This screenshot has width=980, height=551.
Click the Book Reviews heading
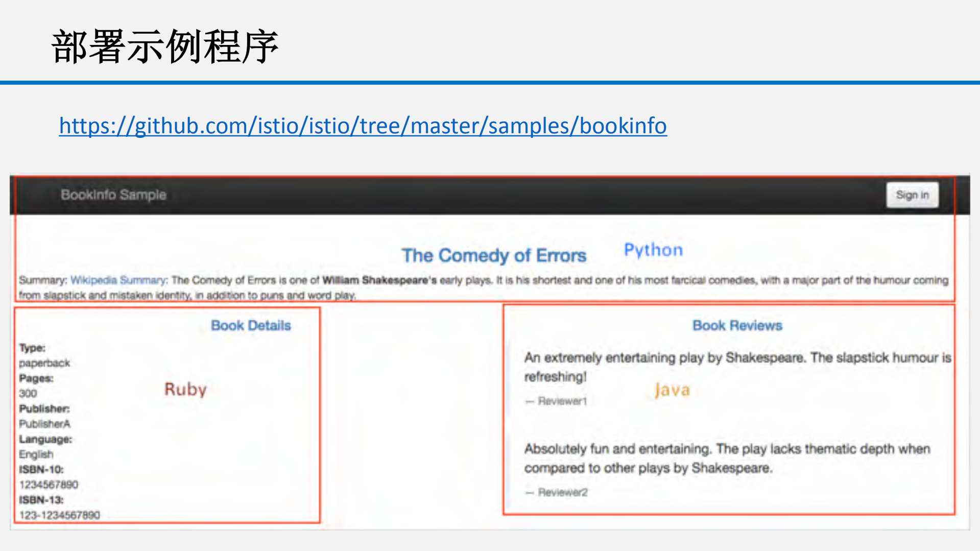pyautogui.click(x=736, y=325)
